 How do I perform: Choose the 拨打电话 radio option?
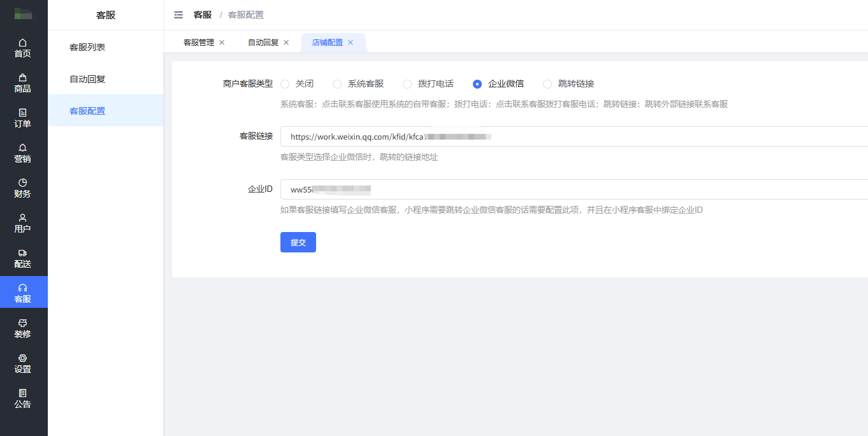[407, 84]
